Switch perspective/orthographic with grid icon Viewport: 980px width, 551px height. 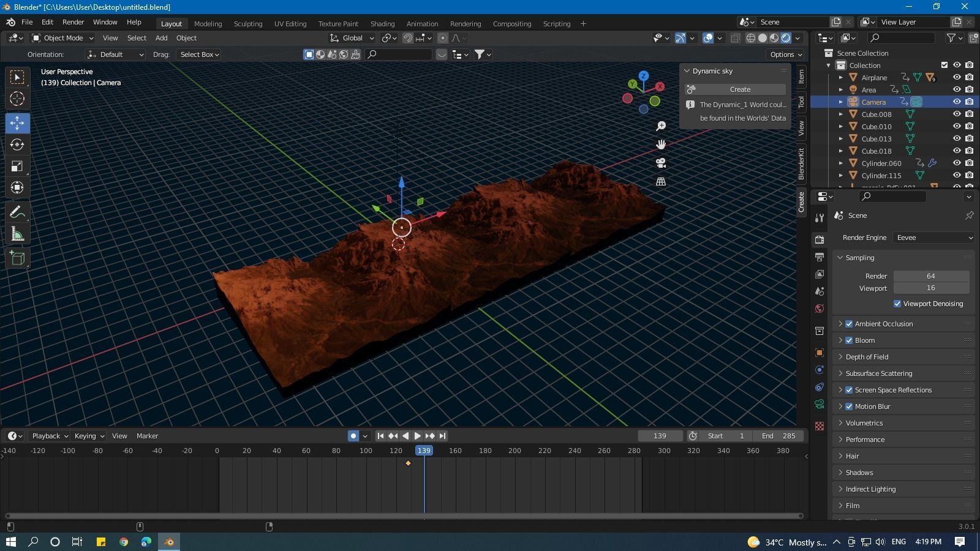[x=661, y=181]
